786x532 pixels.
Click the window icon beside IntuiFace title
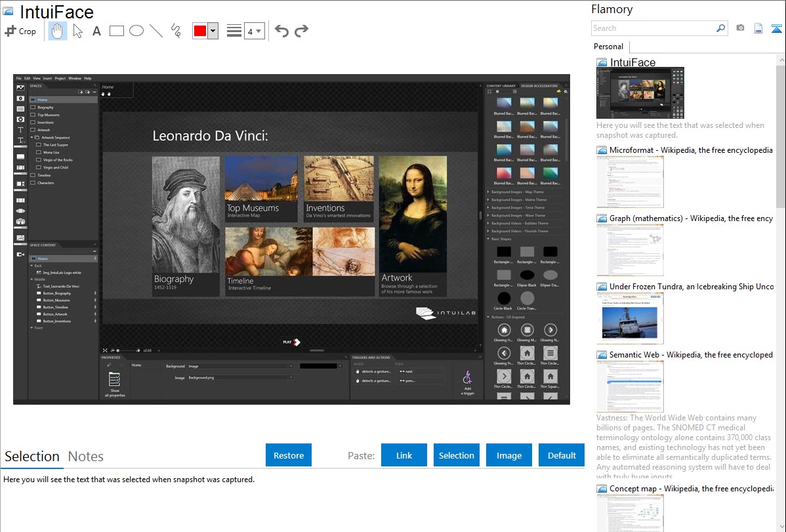tap(8, 11)
